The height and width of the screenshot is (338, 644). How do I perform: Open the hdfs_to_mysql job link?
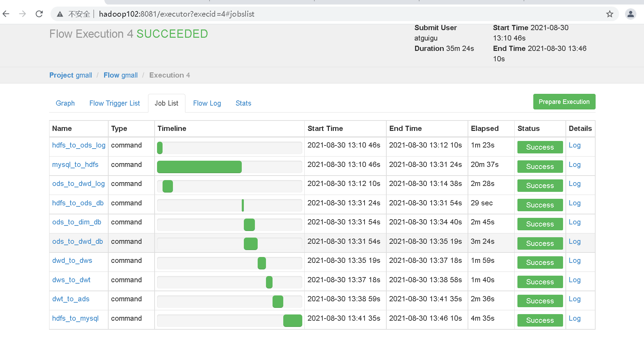point(75,318)
